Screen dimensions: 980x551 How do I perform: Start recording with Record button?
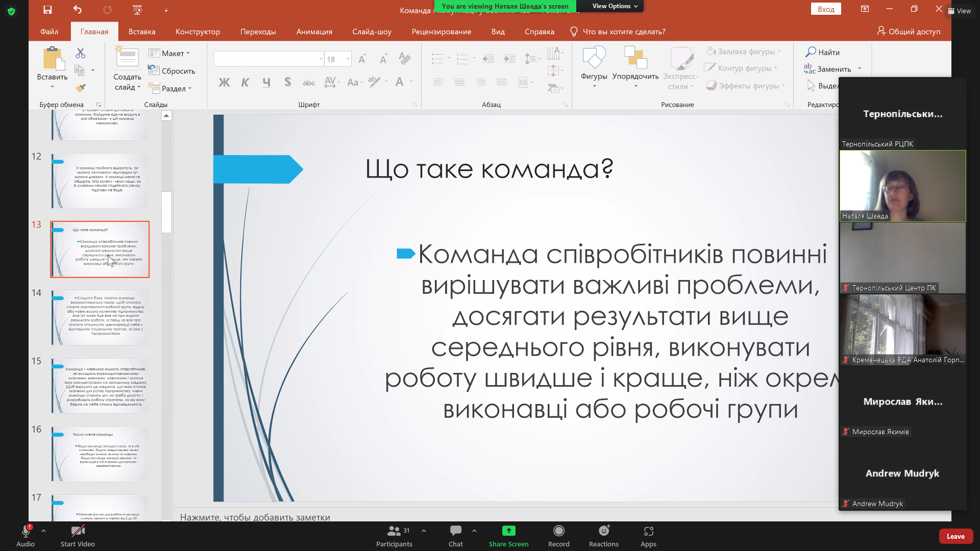559,536
